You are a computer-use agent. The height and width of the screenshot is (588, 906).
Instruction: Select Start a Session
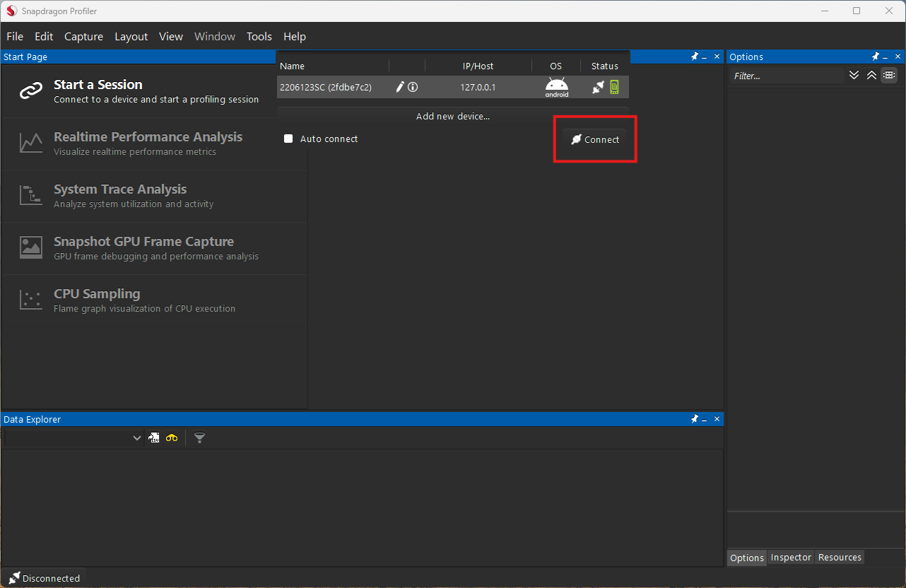[x=155, y=91]
